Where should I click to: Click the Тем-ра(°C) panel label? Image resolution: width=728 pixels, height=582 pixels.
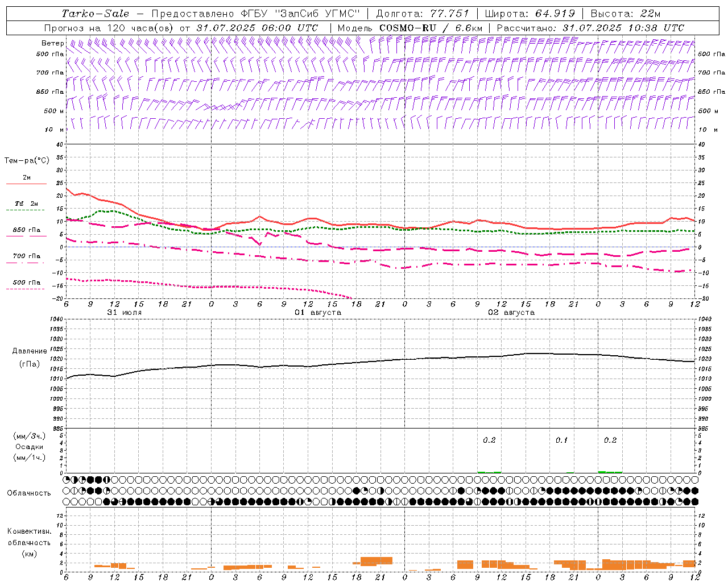(27, 161)
